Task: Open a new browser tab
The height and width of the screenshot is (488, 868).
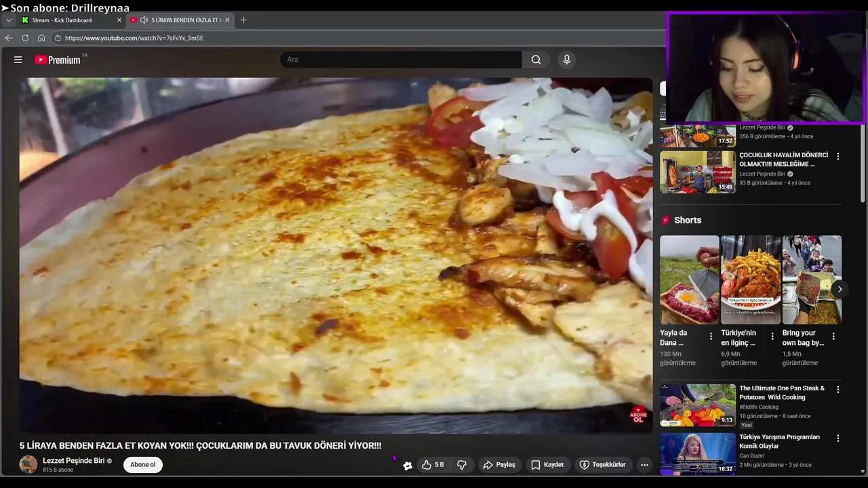Action: click(243, 20)
